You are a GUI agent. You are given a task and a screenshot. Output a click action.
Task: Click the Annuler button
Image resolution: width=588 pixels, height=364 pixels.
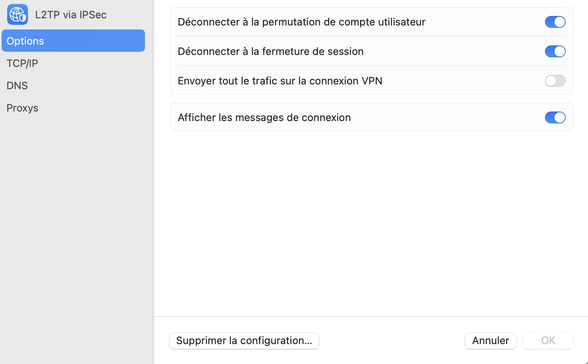tap(491, 341)
